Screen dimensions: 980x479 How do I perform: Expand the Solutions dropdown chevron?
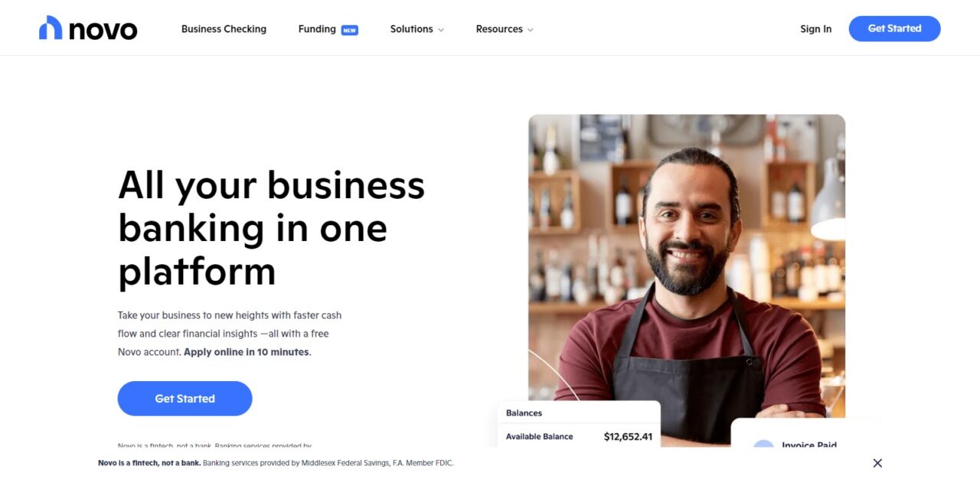[441, 30]
